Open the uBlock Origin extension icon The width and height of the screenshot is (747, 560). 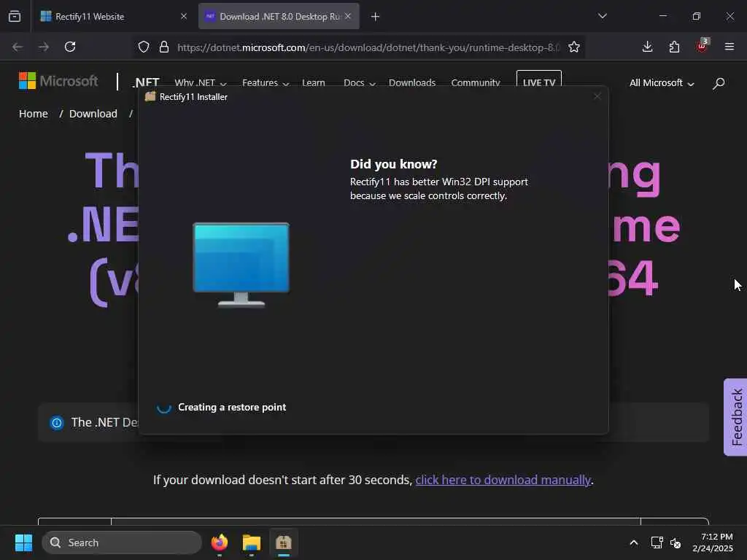702,46
